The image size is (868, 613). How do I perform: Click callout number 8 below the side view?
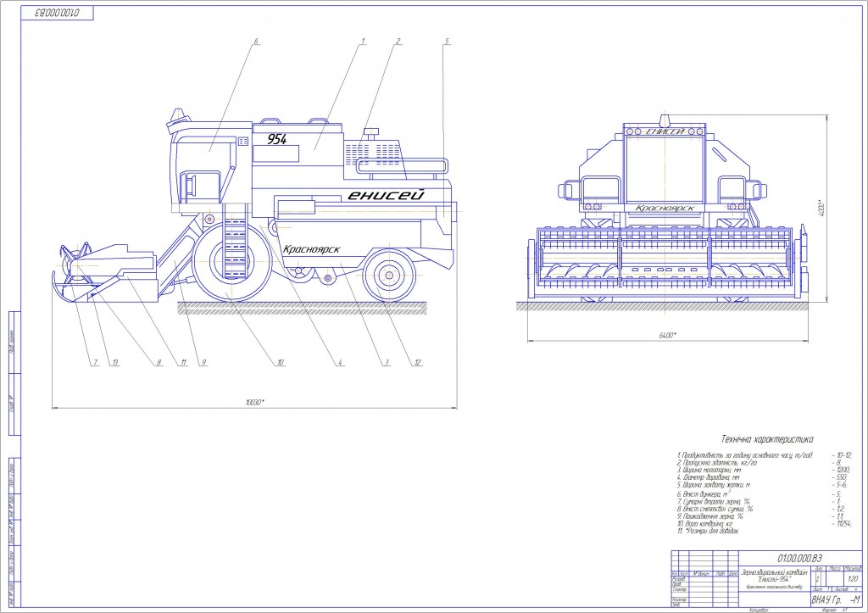(x=159, y=363)
